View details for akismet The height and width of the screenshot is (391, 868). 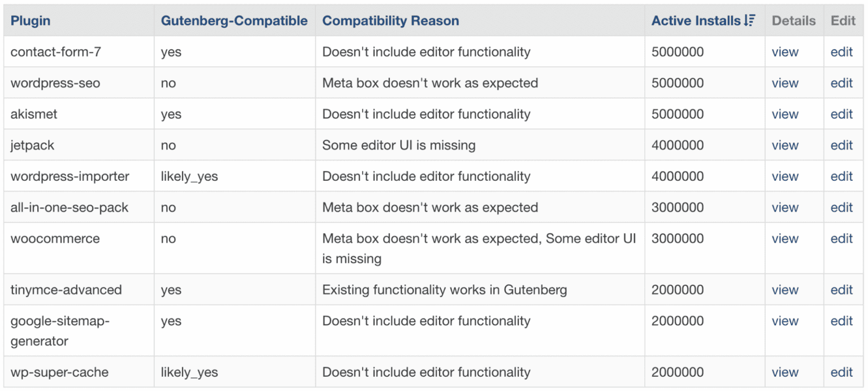point(785,114)
